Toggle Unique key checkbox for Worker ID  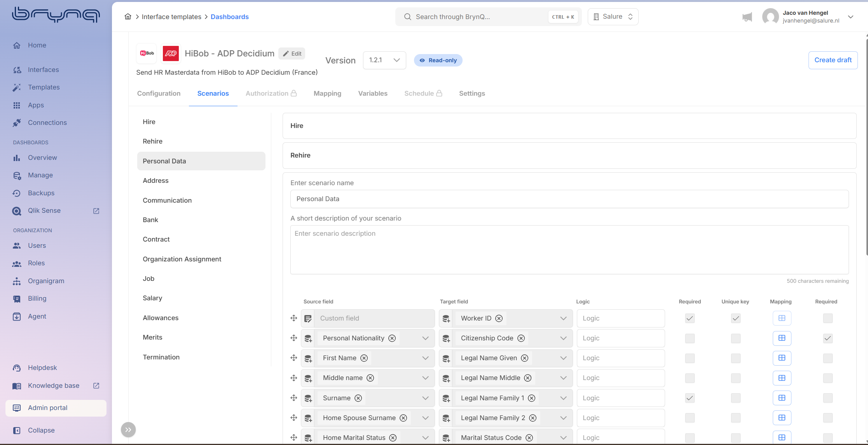coord(735,318)
